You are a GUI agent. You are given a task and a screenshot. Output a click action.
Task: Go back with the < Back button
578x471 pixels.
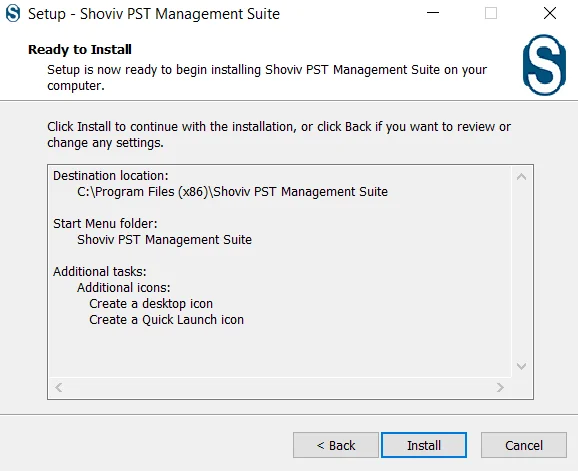pos(336,445)
